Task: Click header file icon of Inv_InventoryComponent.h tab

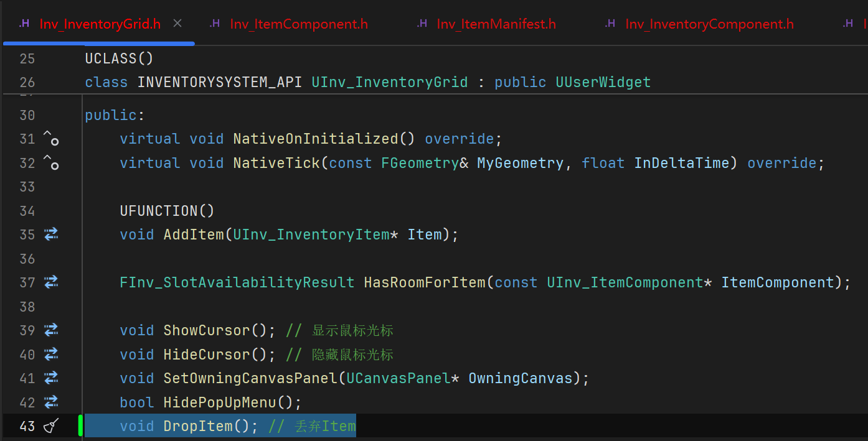Action: pyautogui.click(x=610, y=24)
